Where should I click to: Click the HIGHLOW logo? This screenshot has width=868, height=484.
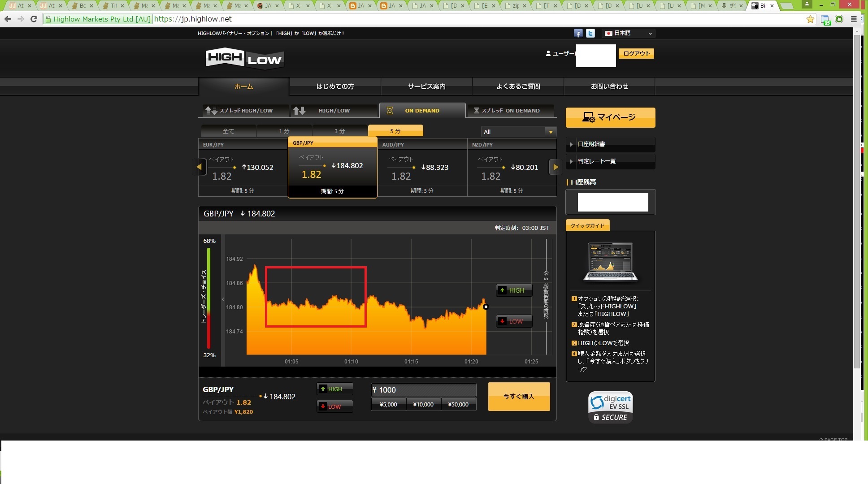point(244,59)
